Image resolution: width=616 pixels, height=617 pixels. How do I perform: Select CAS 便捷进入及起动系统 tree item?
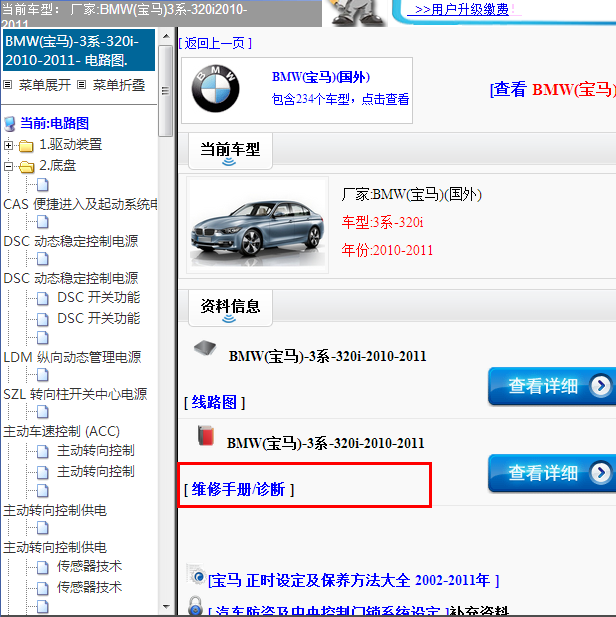pyautogui.click(x=80, y=204)
